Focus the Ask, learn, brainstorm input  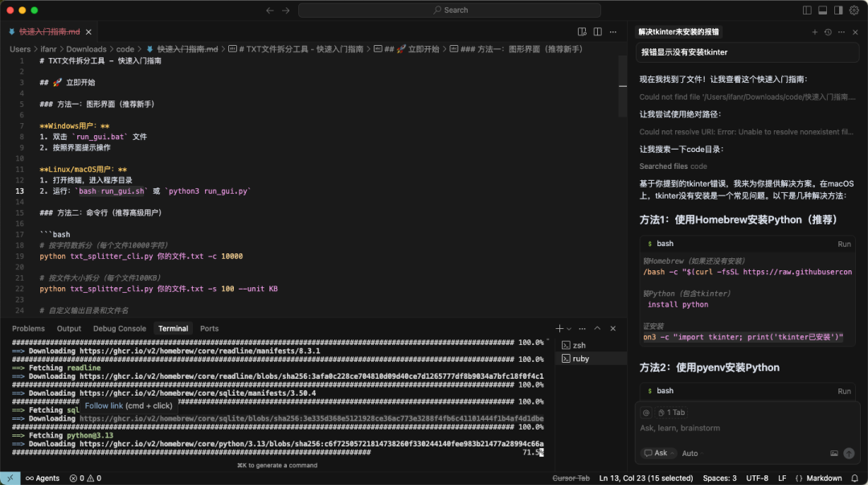click(x=747, y=428)
